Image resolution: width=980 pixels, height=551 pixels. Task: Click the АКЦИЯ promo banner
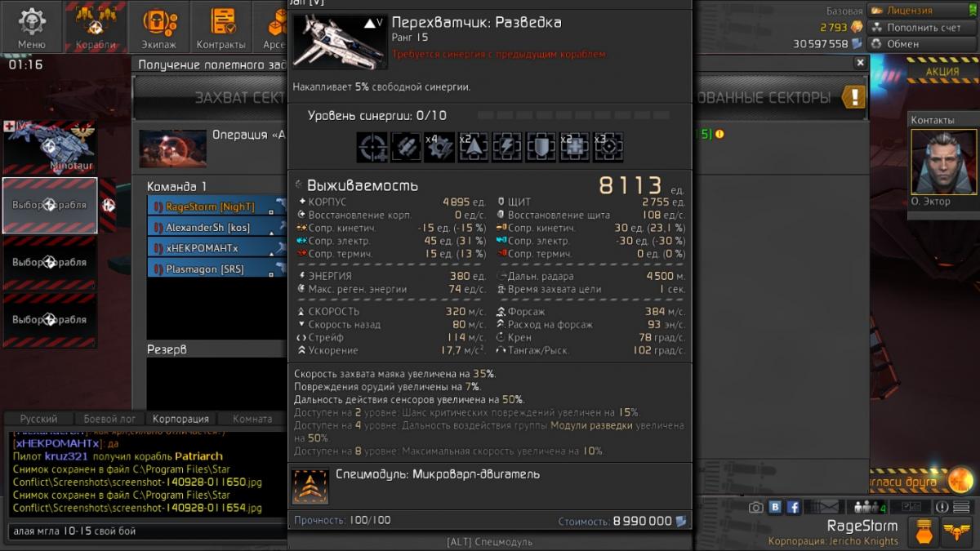(942, 72)
